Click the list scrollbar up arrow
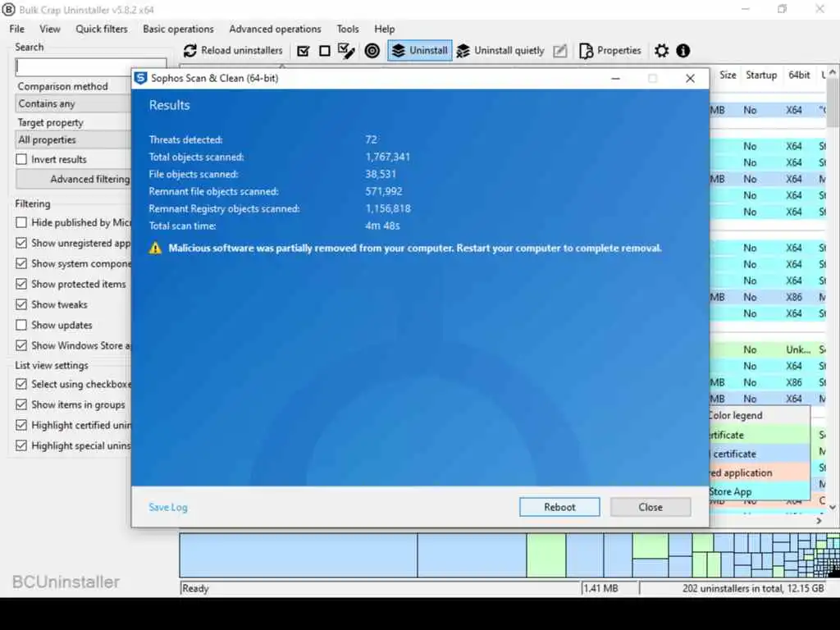 pos(833,72)
